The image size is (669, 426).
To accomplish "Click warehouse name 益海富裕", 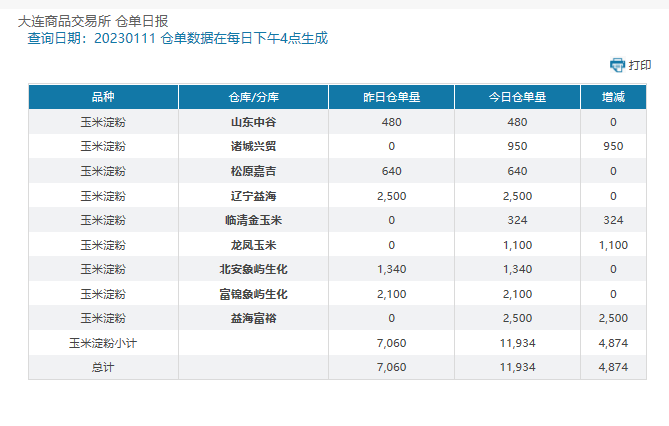I will coord(253,318).
